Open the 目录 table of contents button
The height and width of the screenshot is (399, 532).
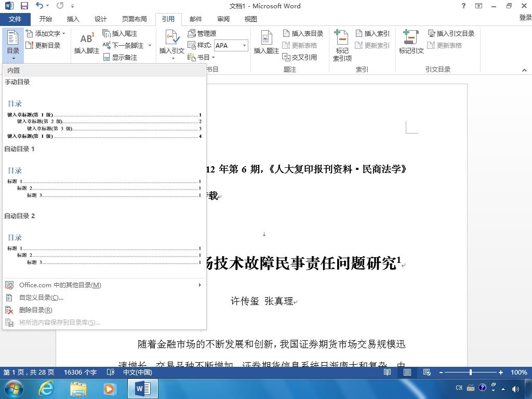pyautogui.click(x=13, y=45)
